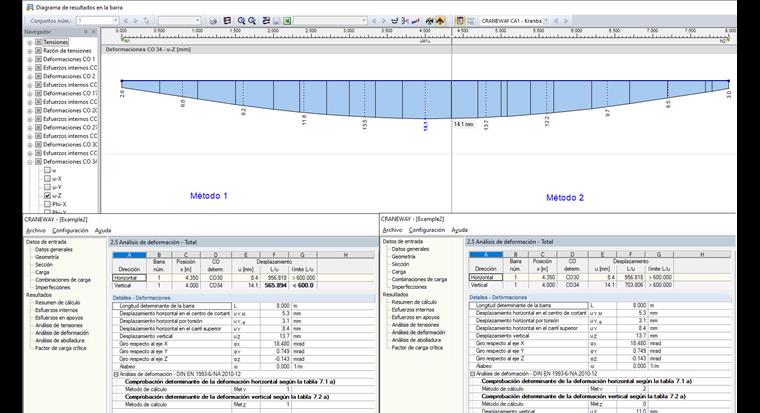The height and width of the screenshot is (413, 760).
Task: Expand the Tensiones tree node
Action: (30, 43)
